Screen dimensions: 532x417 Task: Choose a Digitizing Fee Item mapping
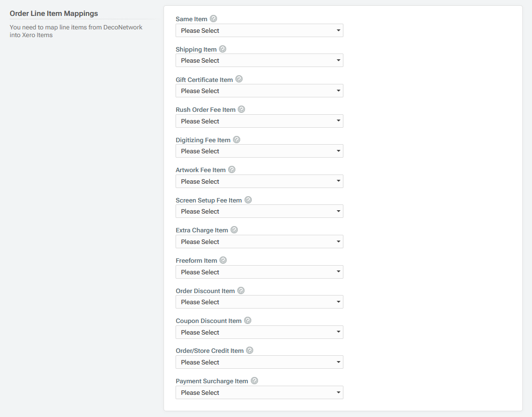[259, 151]
